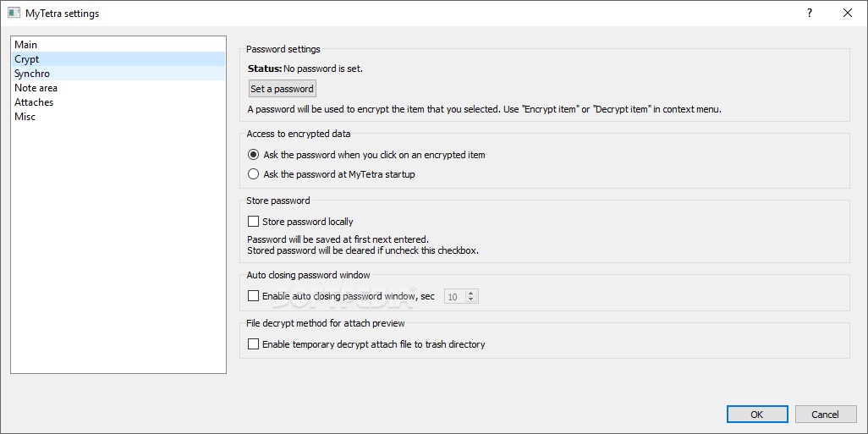Click the auto closing seconds value field
Screen dimensions: 868x434
click(454, 297)
